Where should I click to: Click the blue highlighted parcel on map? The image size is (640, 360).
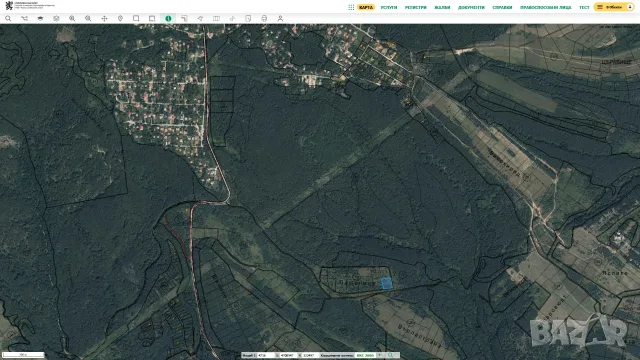click(386, 284)
